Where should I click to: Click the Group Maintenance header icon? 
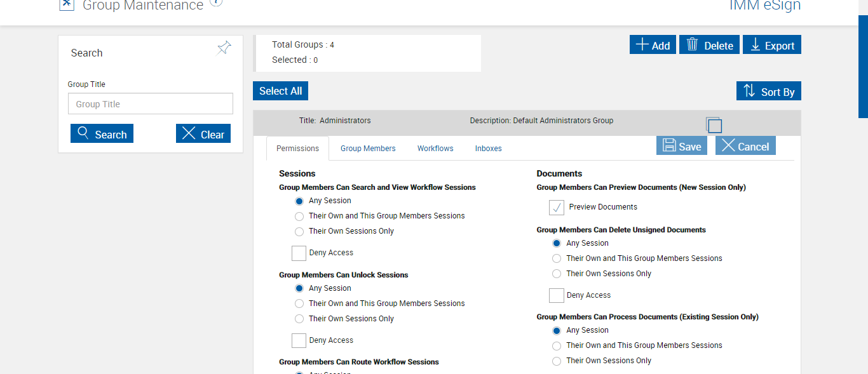coord(67,4)
